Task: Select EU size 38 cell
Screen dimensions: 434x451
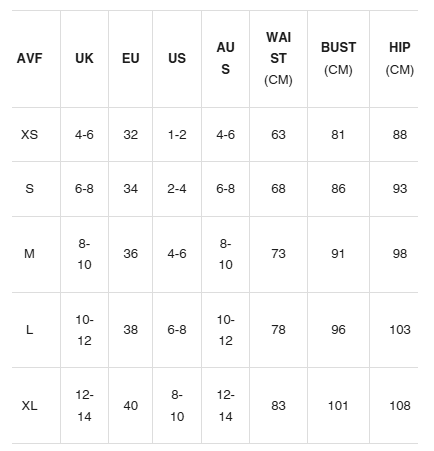Action: coord(130,330)
